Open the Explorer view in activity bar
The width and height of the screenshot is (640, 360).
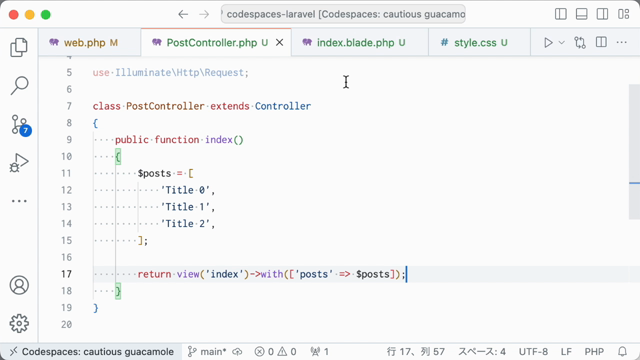click(19, 47)
